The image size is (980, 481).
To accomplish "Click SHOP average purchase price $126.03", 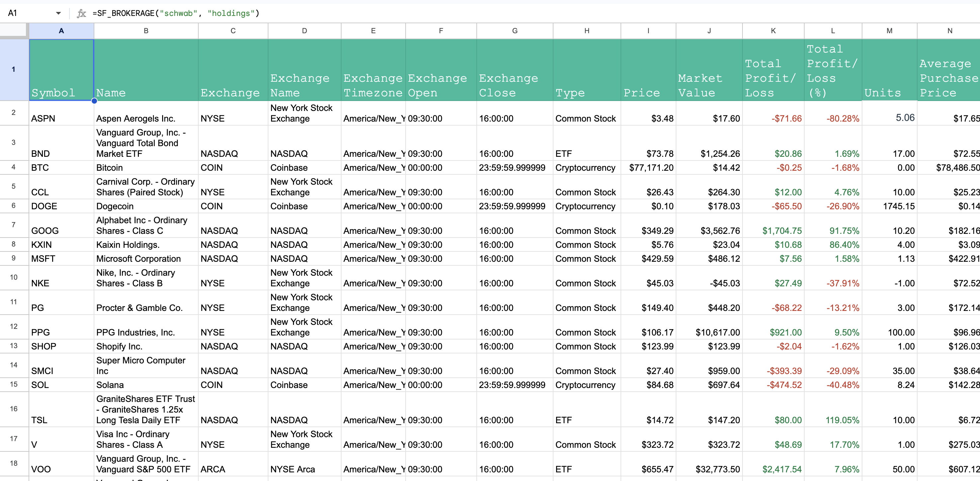I will tap(949, 346).
